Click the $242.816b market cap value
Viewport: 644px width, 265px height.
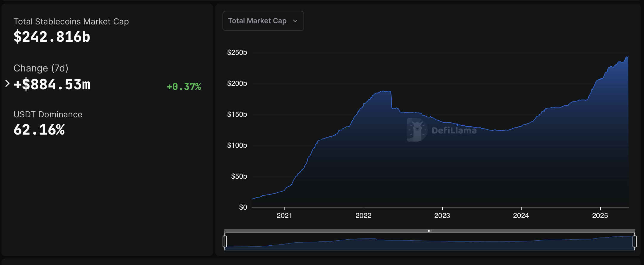[52, 37]
